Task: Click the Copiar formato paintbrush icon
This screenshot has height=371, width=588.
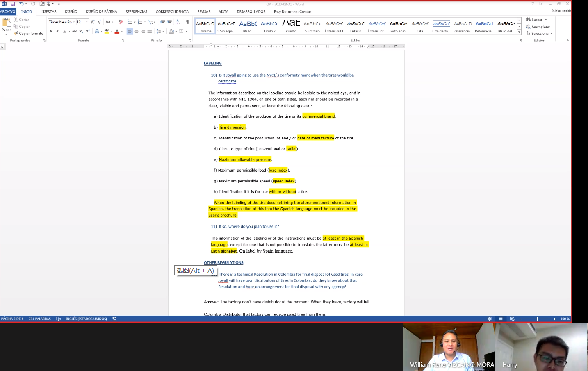Action: point(16,34)
